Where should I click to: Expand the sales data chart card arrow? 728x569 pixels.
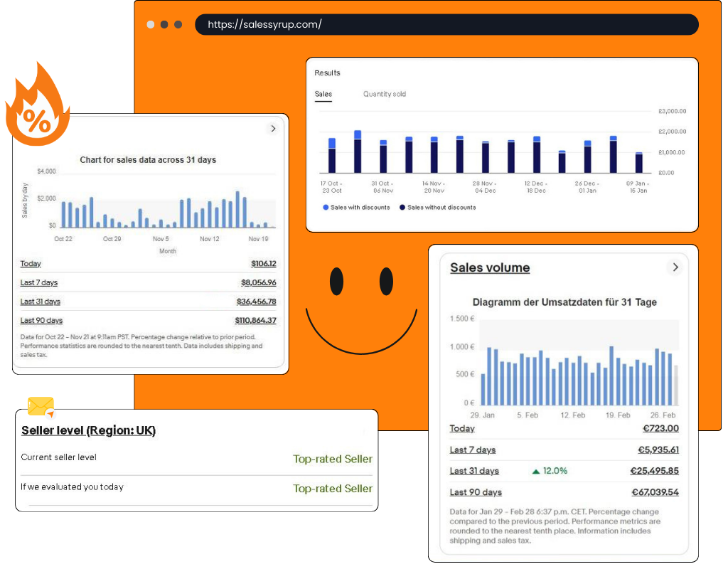pyautogui.click(x=272, y=129)
